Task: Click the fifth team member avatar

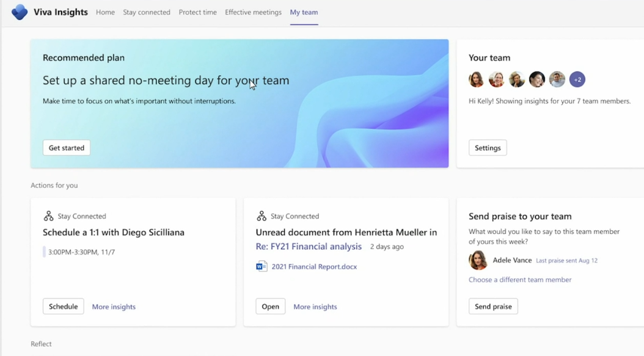Action: click(x=557, y=79)
